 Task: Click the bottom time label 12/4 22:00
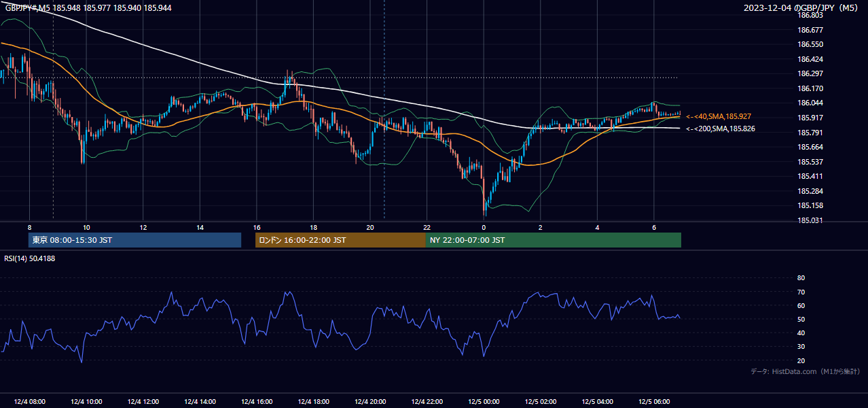tap(427, 401)
